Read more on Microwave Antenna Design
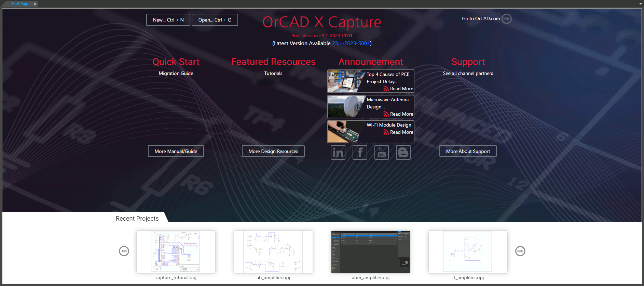 (401, 114)
